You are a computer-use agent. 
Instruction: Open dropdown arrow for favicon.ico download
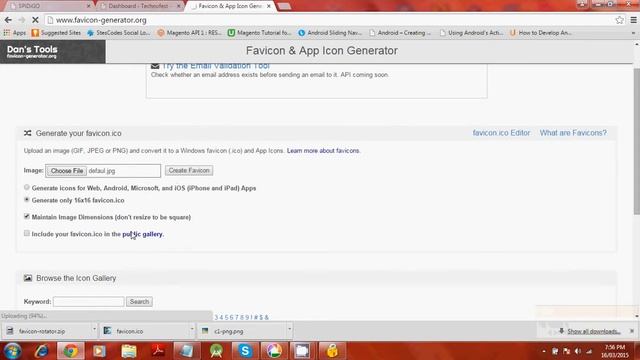click(192, 330)
